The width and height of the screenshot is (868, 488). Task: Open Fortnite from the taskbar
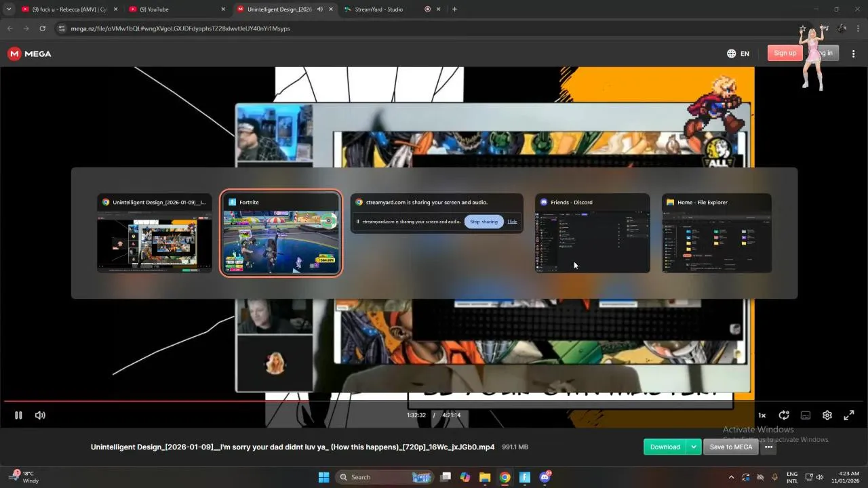coord(525,477)
